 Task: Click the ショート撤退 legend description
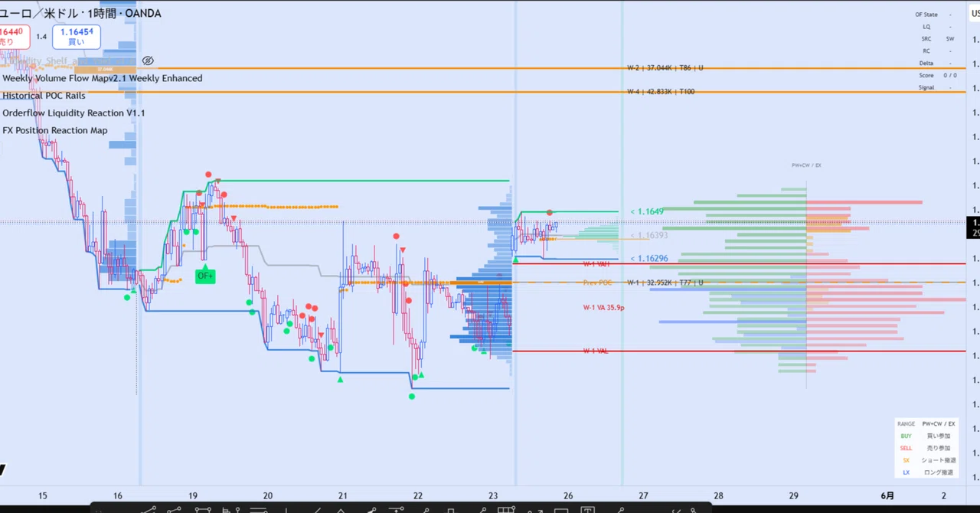point(937,460)
